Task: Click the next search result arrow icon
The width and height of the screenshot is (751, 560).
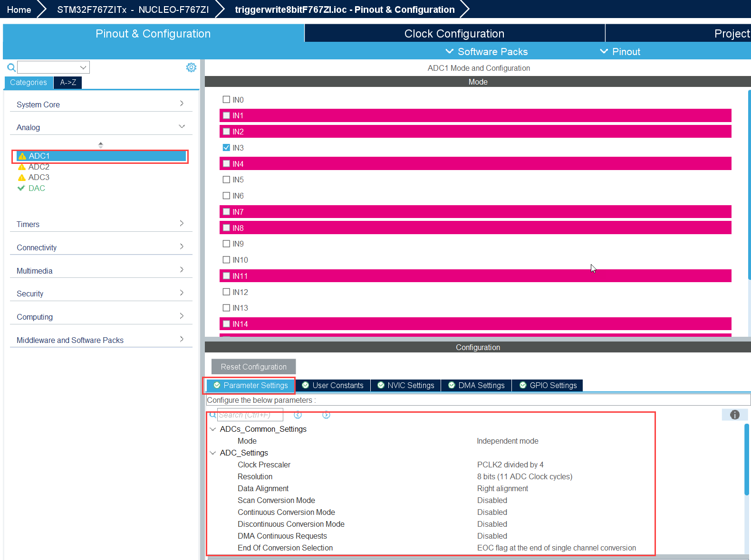Action: 326,415
